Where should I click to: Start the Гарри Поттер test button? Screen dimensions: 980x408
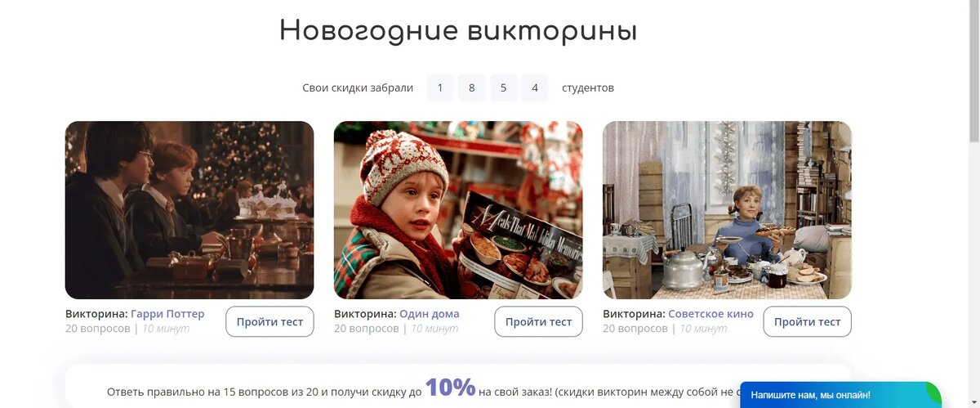coord(269,321)
